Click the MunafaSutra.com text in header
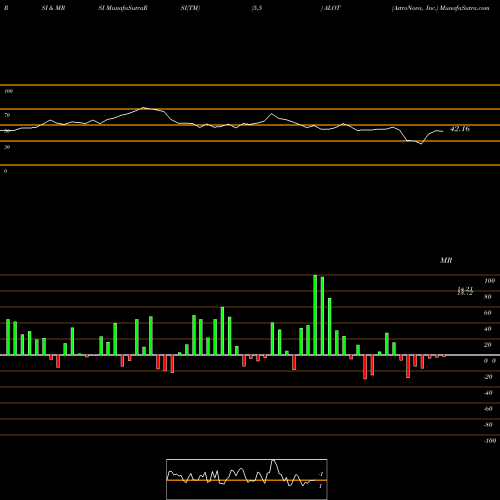This screenshot has height=500, width=500. 465,8
